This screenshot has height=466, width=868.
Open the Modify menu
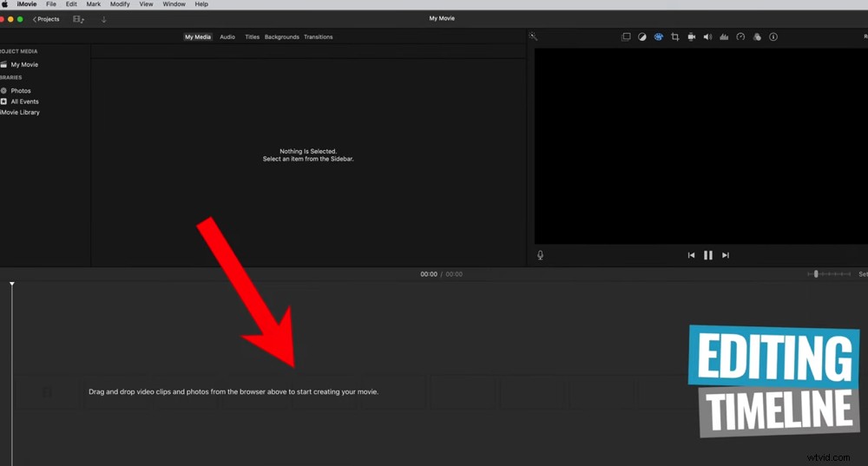(x=120, y=3)
